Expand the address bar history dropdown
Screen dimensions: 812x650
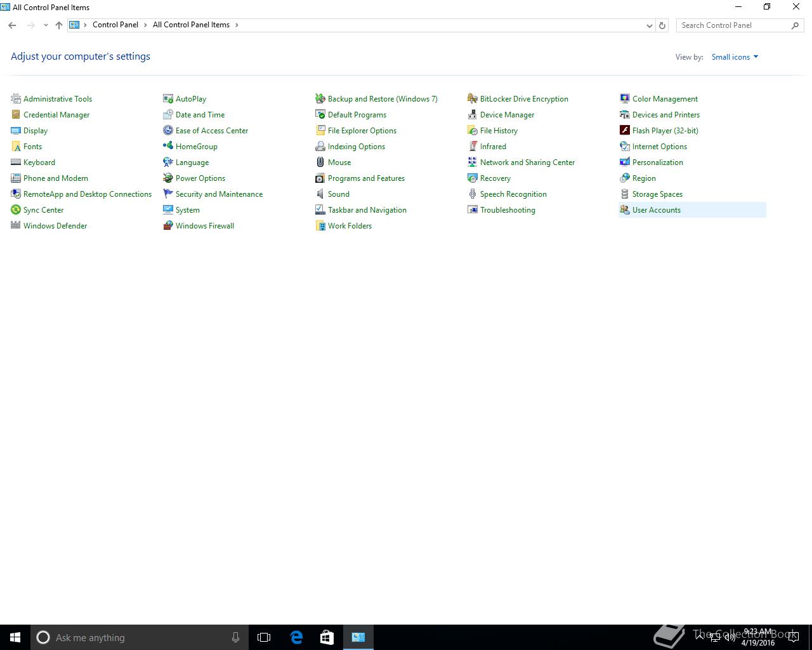pos(649,25)
